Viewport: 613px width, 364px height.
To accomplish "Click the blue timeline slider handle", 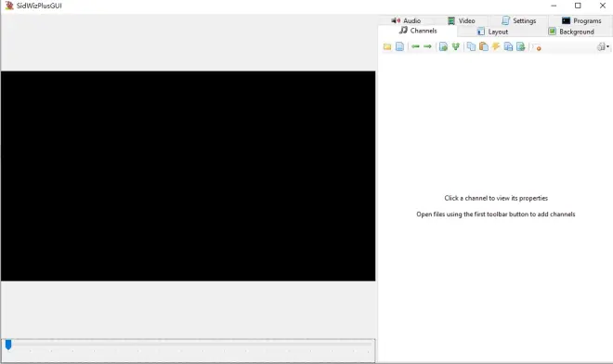I will 8,344.
